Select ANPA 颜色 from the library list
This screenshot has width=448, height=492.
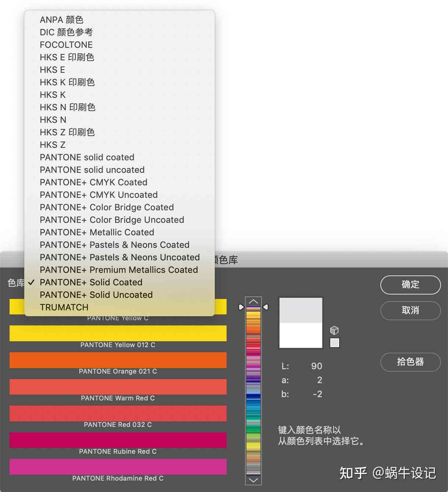(120, 19)
